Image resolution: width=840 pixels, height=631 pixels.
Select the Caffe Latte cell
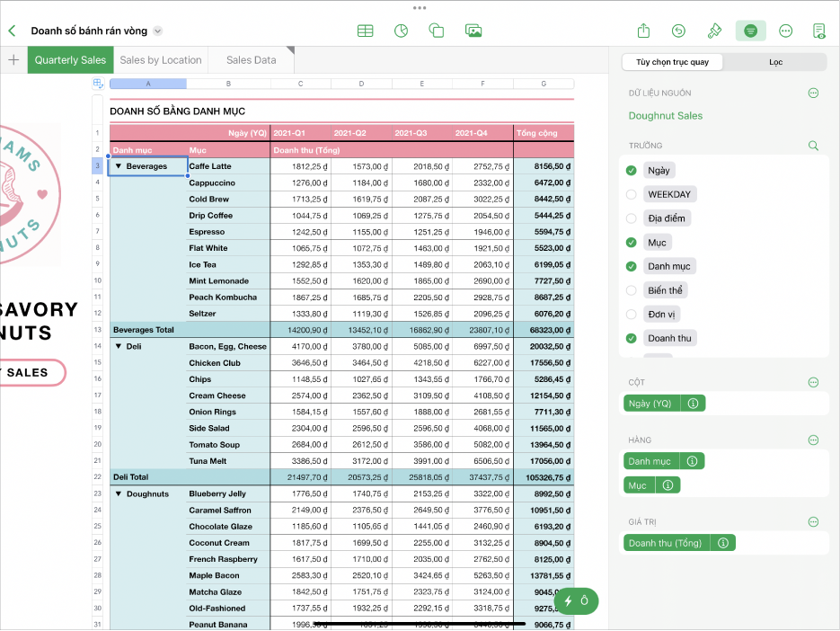tap(227, 166)
